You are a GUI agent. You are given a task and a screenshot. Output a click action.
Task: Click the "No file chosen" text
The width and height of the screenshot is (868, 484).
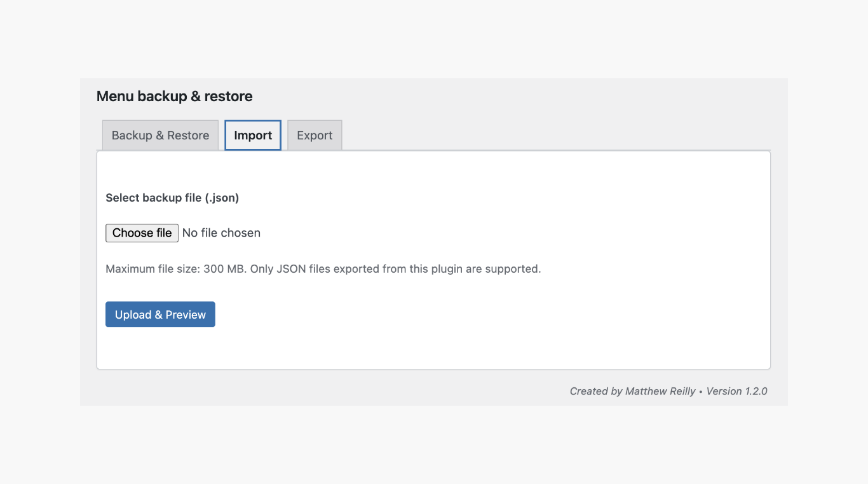coord(221,233)
